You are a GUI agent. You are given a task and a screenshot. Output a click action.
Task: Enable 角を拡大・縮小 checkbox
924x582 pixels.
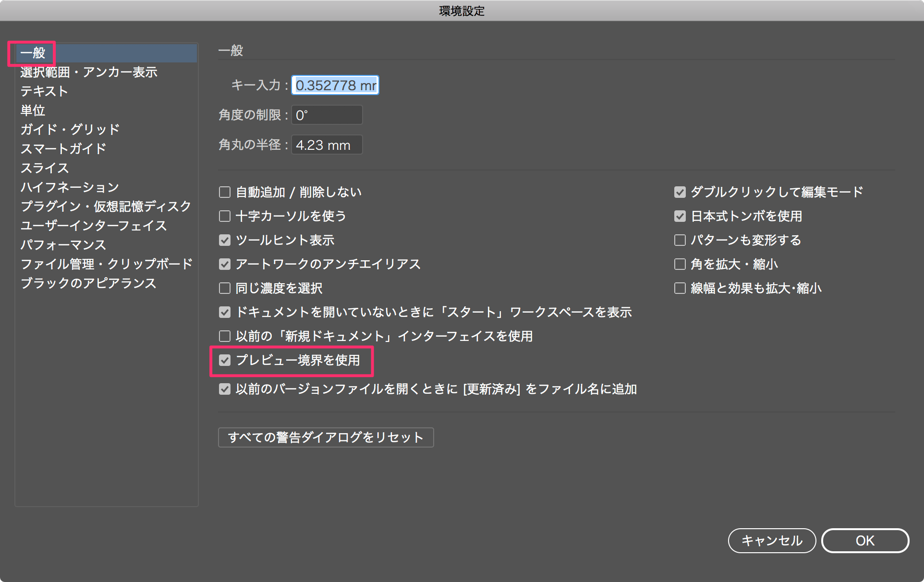click(680, 264)
